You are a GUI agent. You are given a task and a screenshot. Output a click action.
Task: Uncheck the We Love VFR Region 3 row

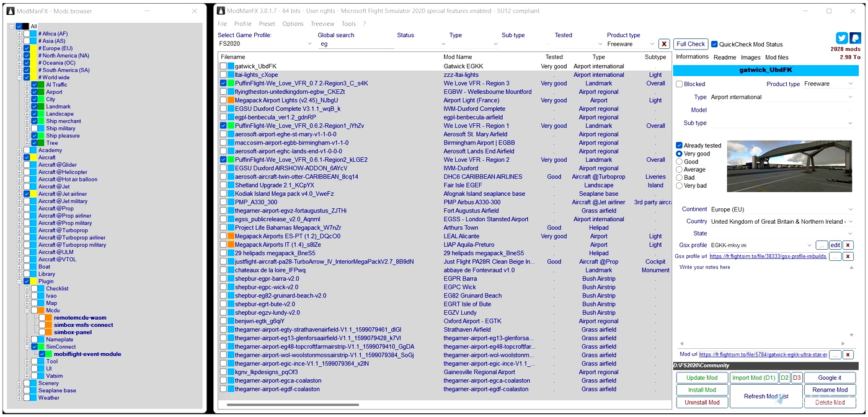[223, 83]
